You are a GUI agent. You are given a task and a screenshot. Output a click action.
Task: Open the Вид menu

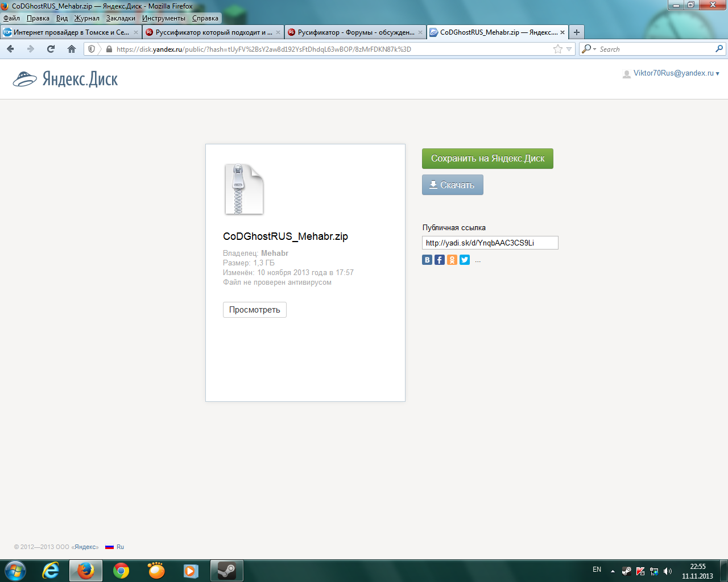tap(62, 18)
